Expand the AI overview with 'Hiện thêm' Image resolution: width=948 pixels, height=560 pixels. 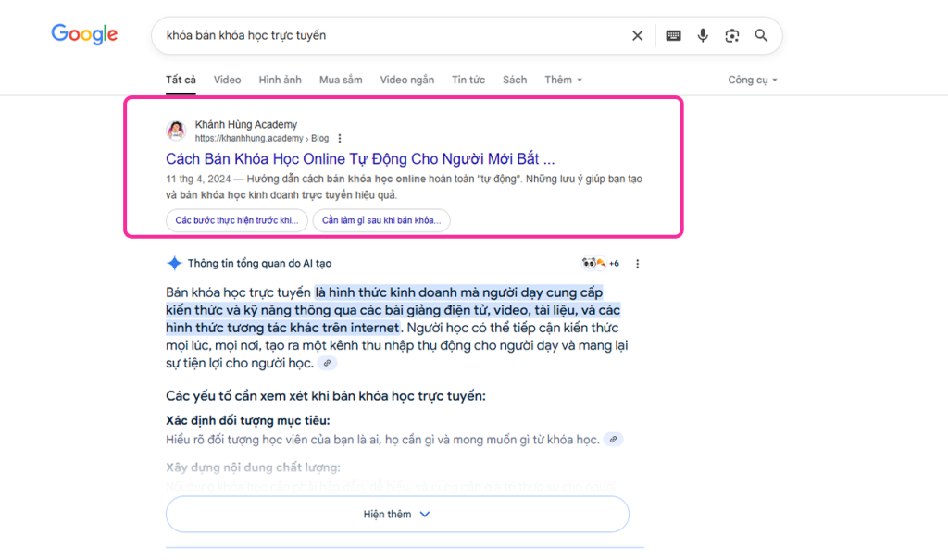[x=397, y=514]
